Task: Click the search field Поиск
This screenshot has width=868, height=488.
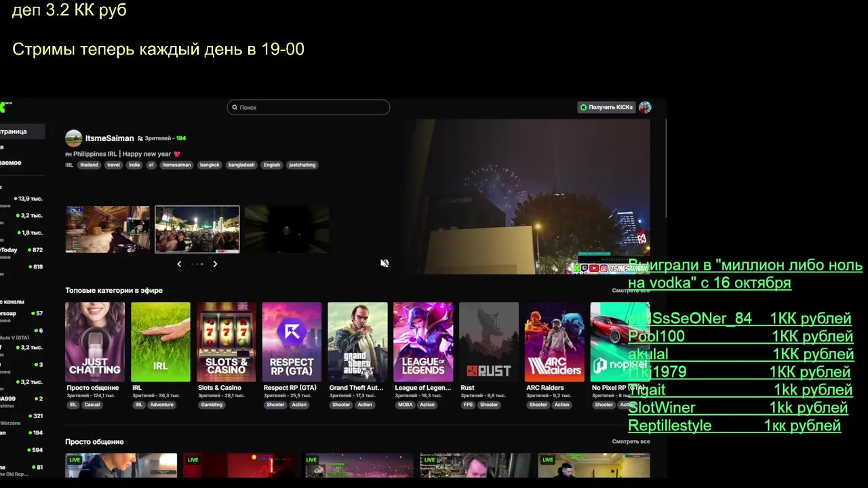Action: (309, 107)
